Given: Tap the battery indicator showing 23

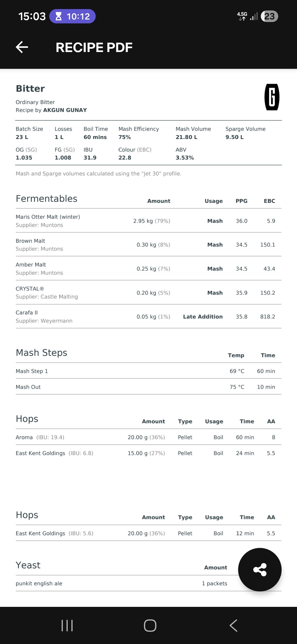Looking at the screenshot, I should click(x=269, y=16).
